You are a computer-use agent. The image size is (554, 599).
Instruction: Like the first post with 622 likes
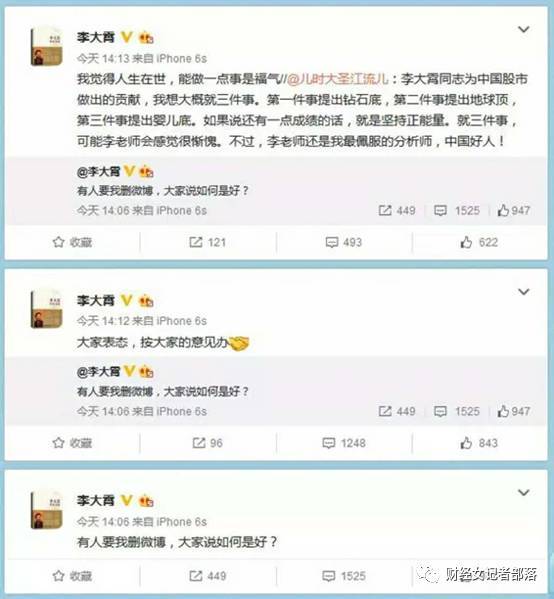(479, 242)
